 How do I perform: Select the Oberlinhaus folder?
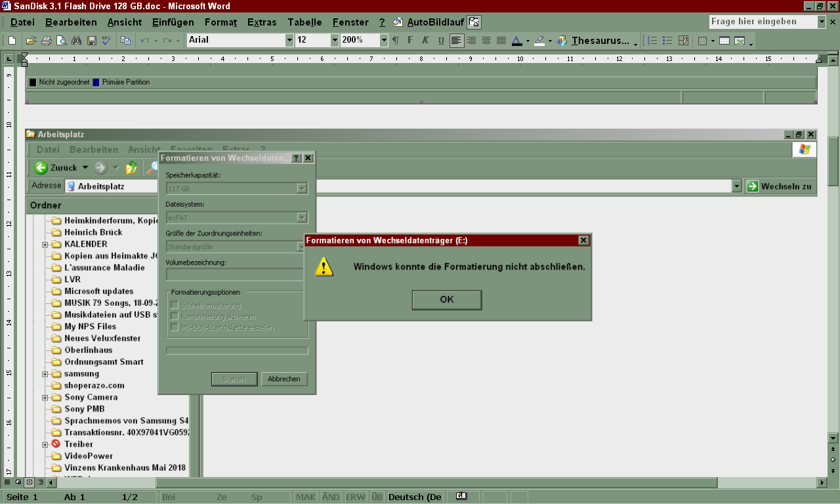point(88,350)
